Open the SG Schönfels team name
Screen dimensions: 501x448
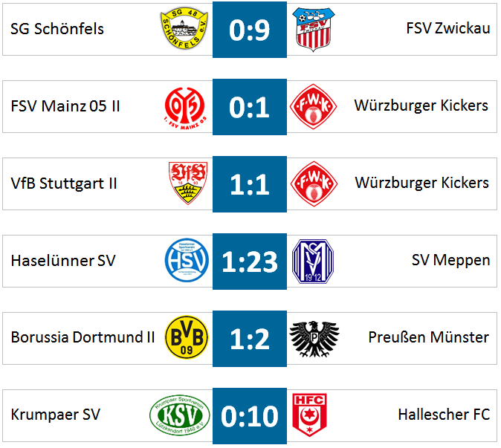57,29
